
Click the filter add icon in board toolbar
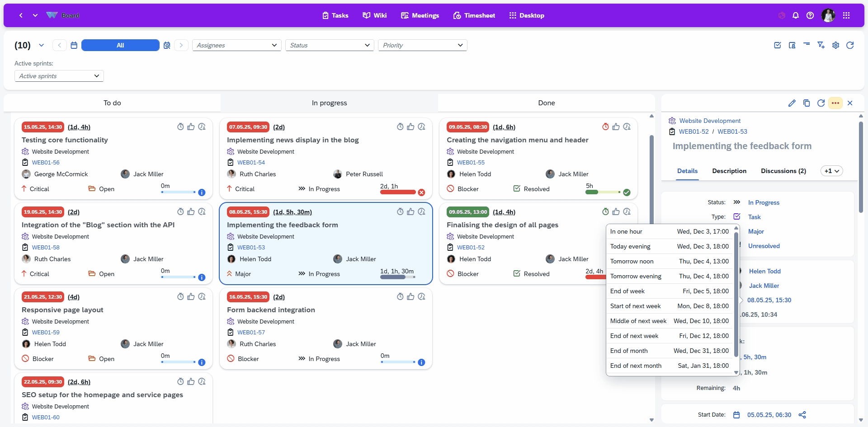[821, 45]
